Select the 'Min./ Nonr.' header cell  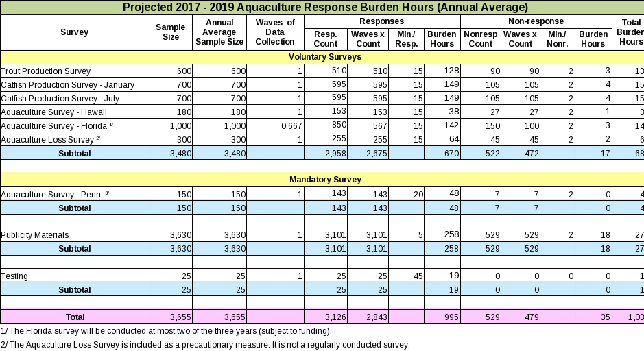558,39
